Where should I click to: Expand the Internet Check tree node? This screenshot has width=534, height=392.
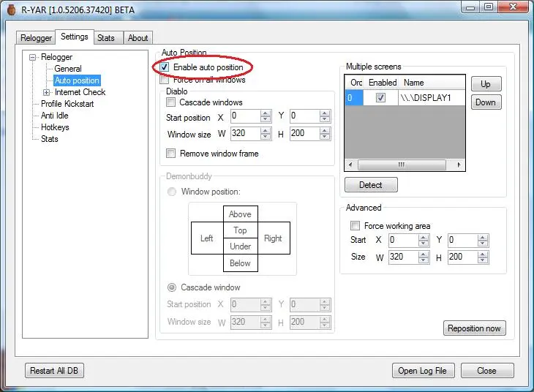click(x=47, y=92)
